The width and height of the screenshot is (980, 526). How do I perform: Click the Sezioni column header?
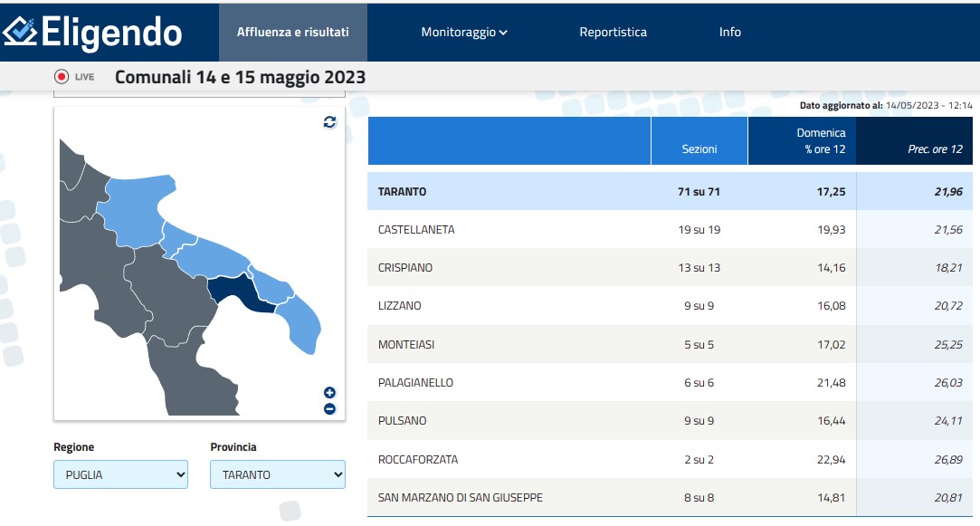tap(699, 149)
